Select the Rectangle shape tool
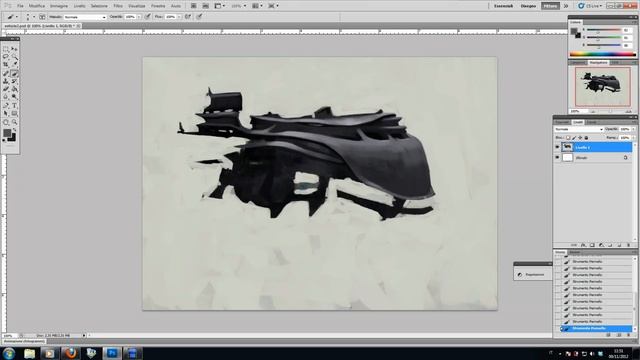Viewport: 640px width, 360px height. [14, 113]
